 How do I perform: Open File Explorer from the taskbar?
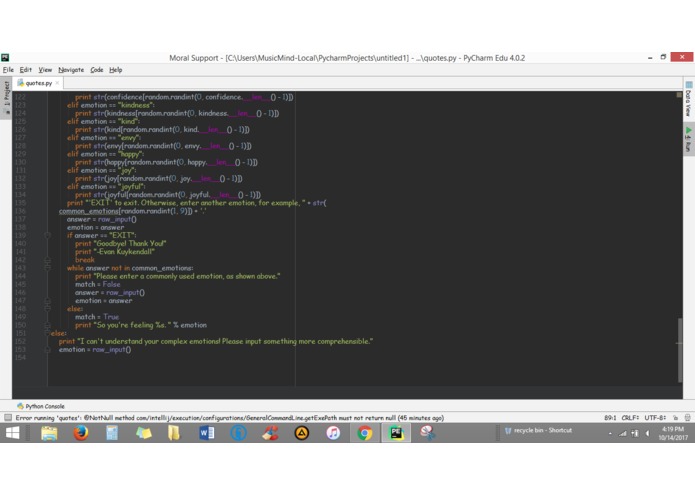pyautogui.click(x=49, y=433)
